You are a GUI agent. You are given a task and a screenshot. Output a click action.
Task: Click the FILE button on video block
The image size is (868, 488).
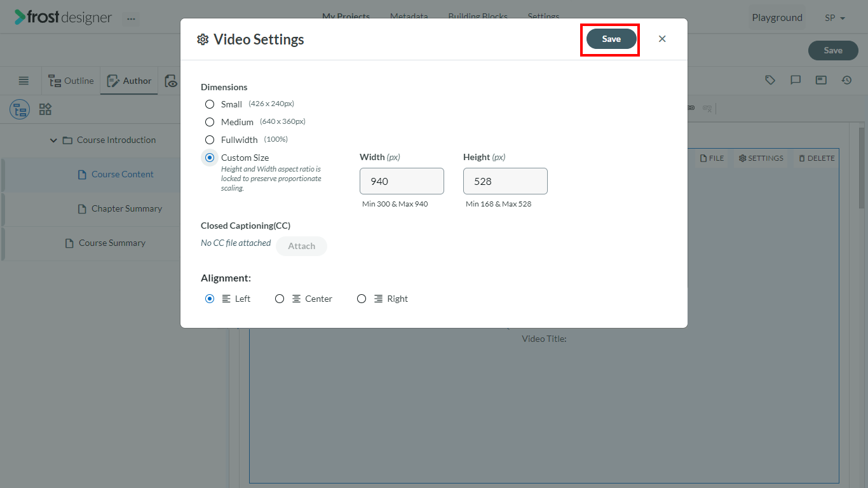[x=712, y=158]
